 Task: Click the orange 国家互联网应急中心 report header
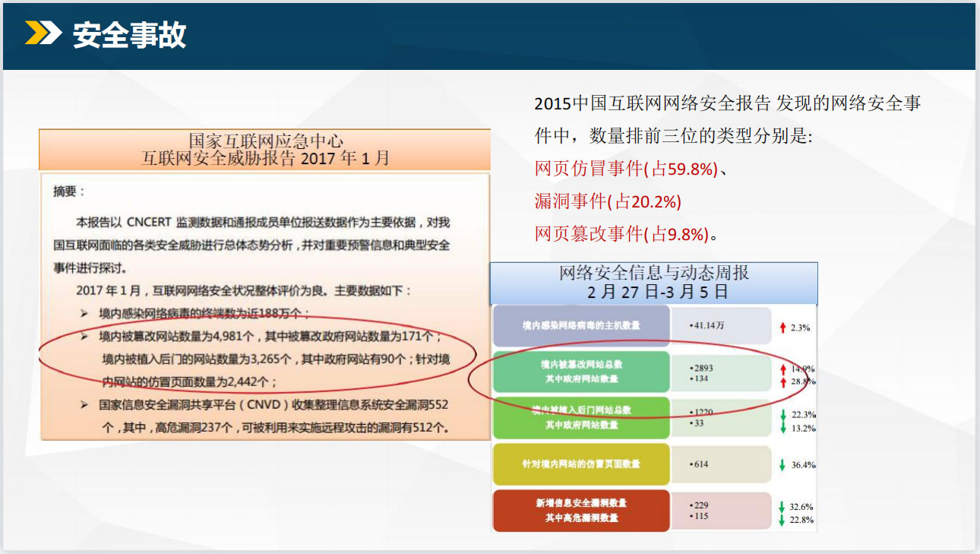pos(265,150)
